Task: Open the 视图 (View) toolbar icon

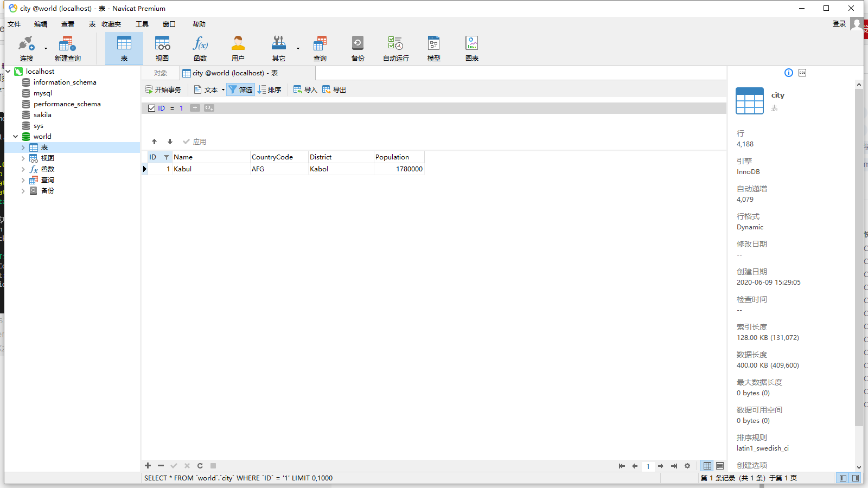Action: click(x=162, y=48)
